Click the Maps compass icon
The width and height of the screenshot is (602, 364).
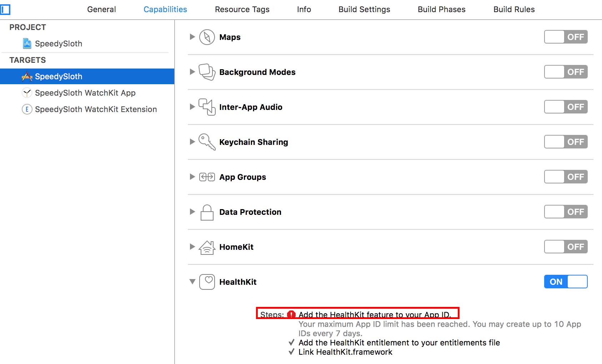click(207, 37)
